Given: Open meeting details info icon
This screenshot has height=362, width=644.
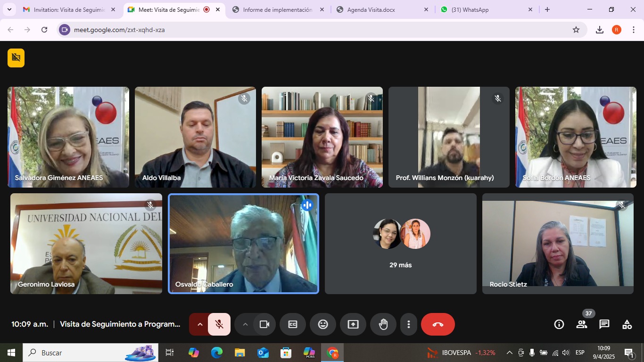Looking at the screenshot, I should tap(559, 324).
